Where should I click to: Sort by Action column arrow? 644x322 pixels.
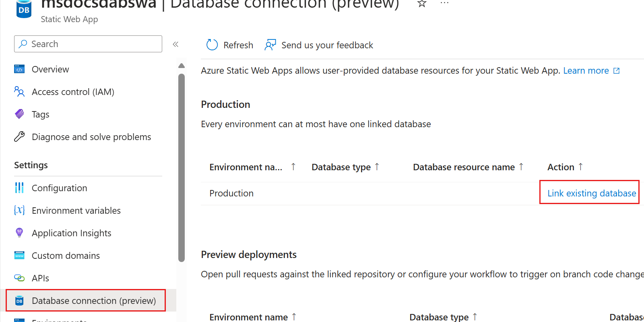(580, 167)
